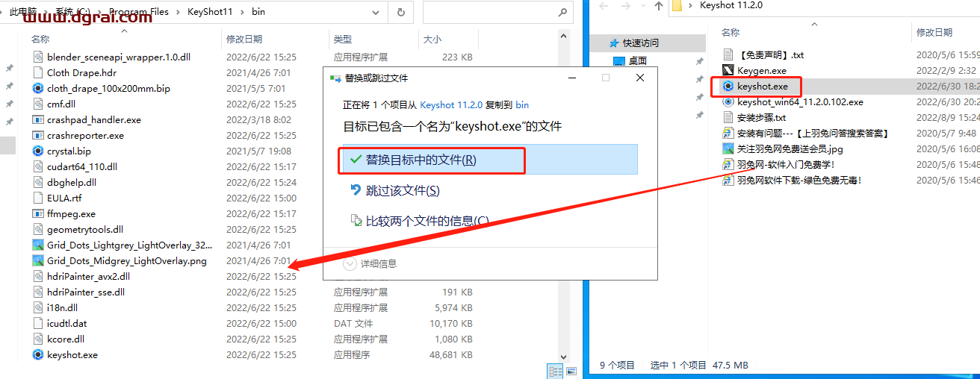Select keyshot.exe icon in Keyshot 11.2.0 folder
The image size is (980, 379).
tap(728, 87)
